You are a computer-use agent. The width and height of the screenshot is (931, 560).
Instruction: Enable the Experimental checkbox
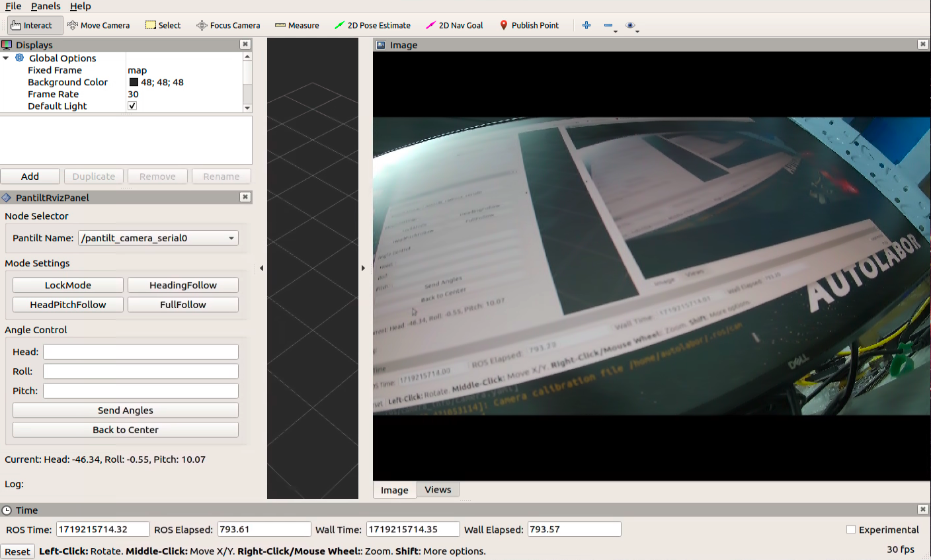(851, 530)
